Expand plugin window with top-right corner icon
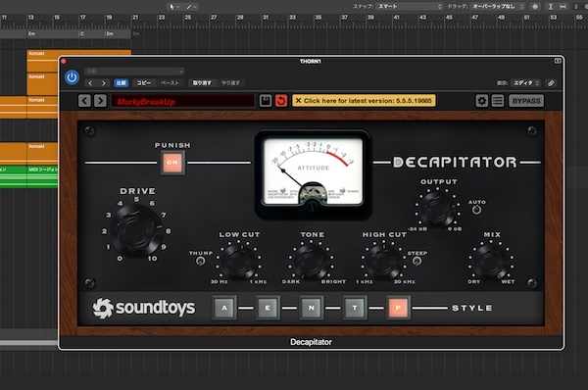Screen dimensions: 588x390 pyautogui.click(x=558, y=61)
